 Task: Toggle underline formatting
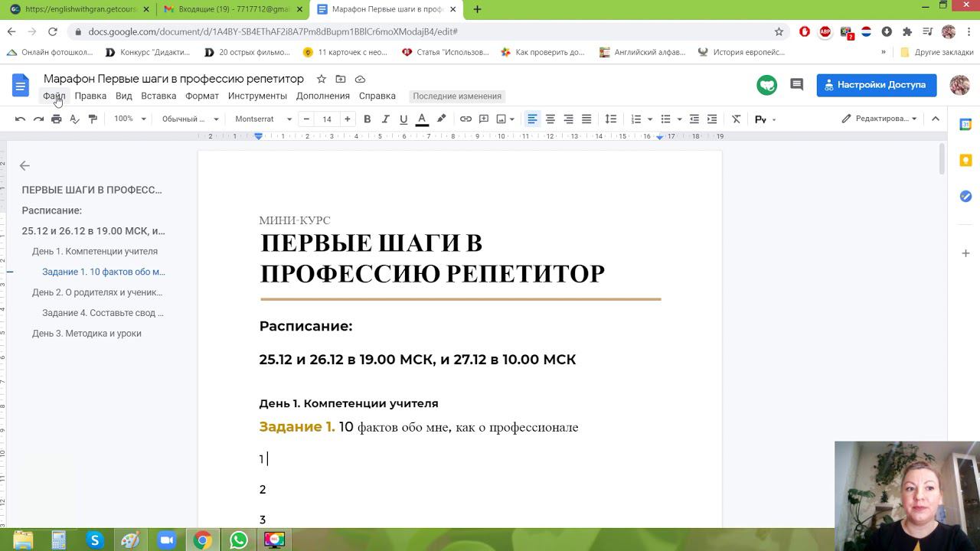pos(403,119)
